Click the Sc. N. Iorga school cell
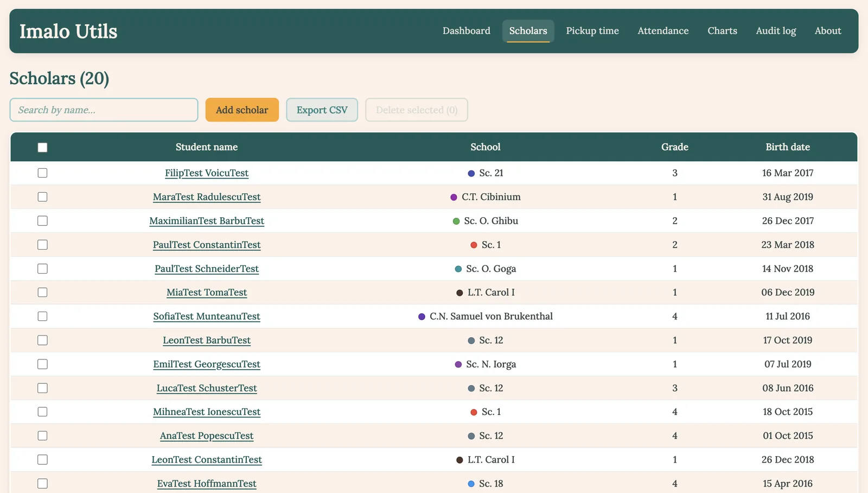Image resolution: width=868 pixels, height=493 pixels. [486, 364]
